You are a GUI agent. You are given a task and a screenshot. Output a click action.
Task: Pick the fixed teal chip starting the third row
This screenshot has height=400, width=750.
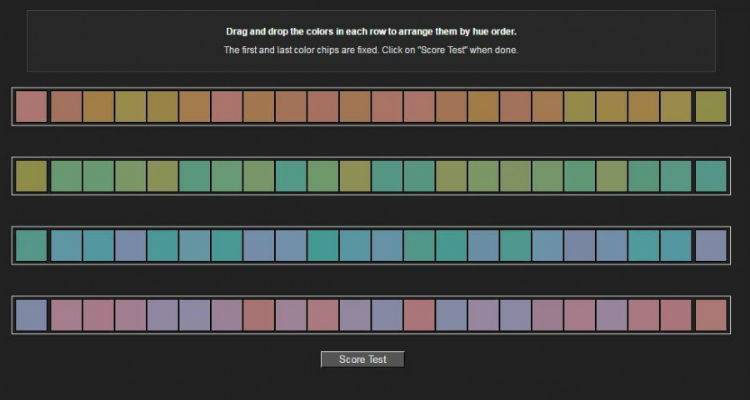click(31, 245)
